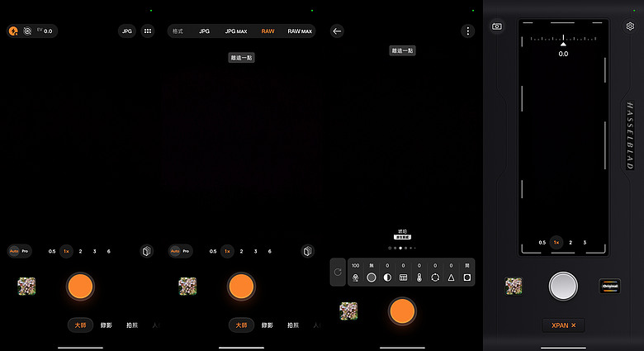Tap the camera-switch icon in the XPAN screen
Viewport: 644px width, 351px height.
click(497, 26)
